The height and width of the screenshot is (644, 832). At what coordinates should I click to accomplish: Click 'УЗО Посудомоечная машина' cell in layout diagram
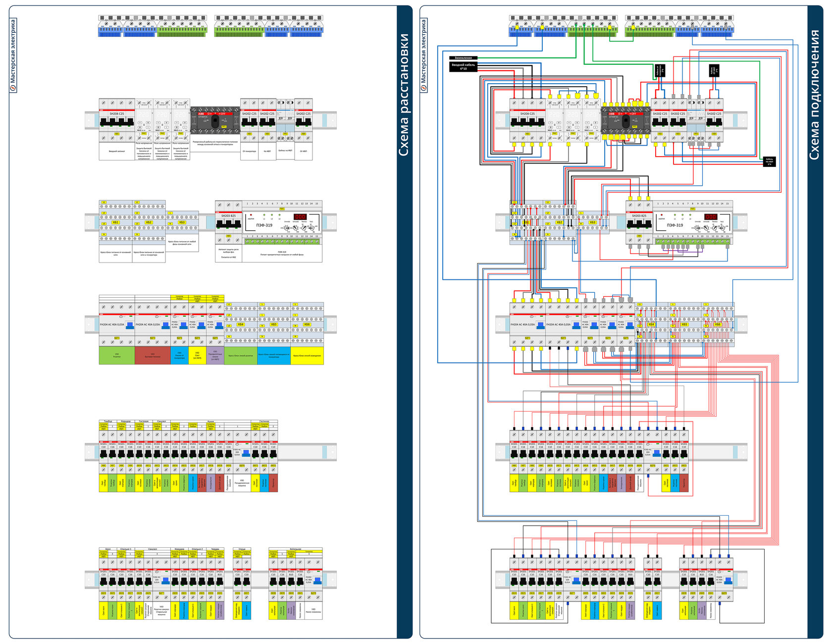coord(242,483)
